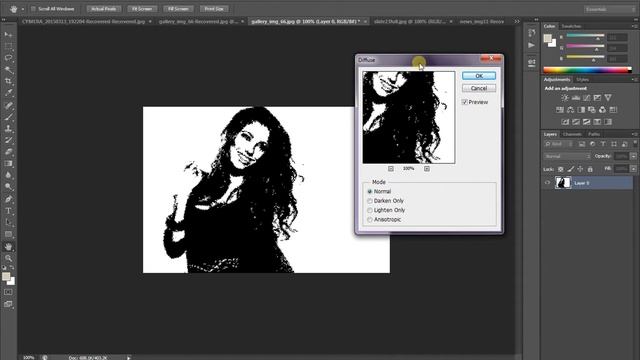Open Fill slider dropdown arrow
Viewport: 640px width, 360px height.
click(x=633, y=169)
